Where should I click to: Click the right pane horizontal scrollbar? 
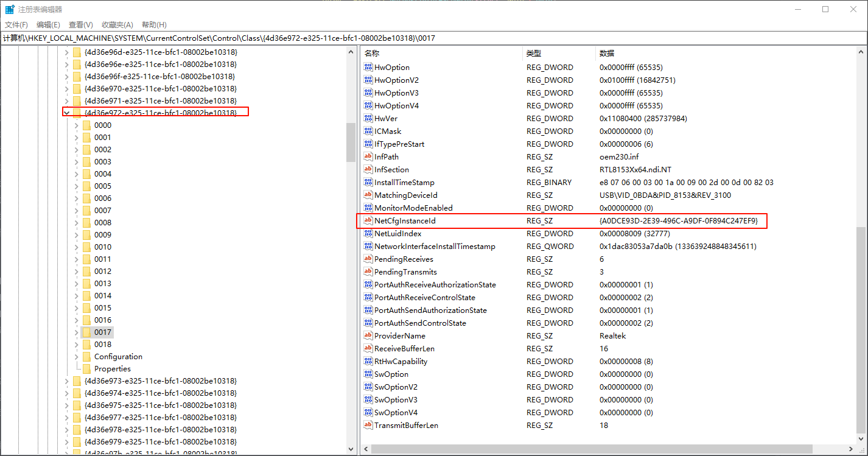(590, 449)
